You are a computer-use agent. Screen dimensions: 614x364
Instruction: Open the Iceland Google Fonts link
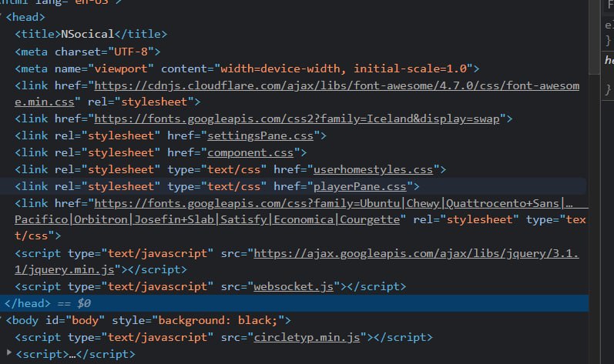point(297,119)
